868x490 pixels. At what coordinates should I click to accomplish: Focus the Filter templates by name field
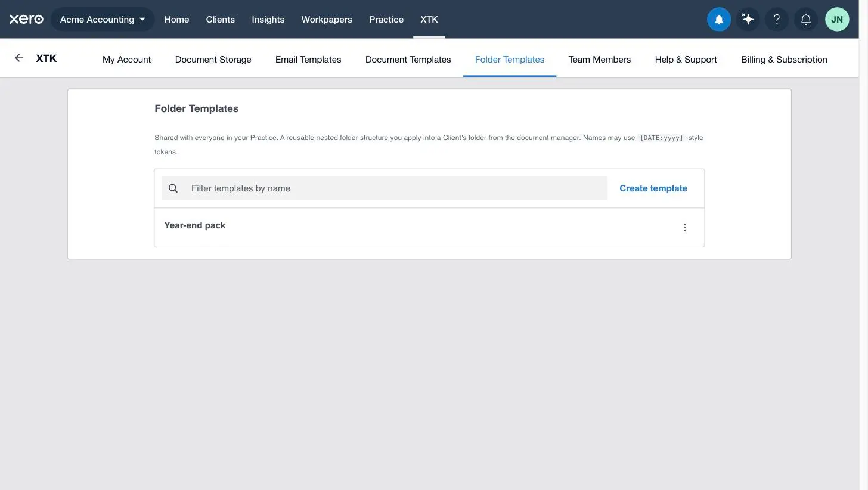[385, 188]
